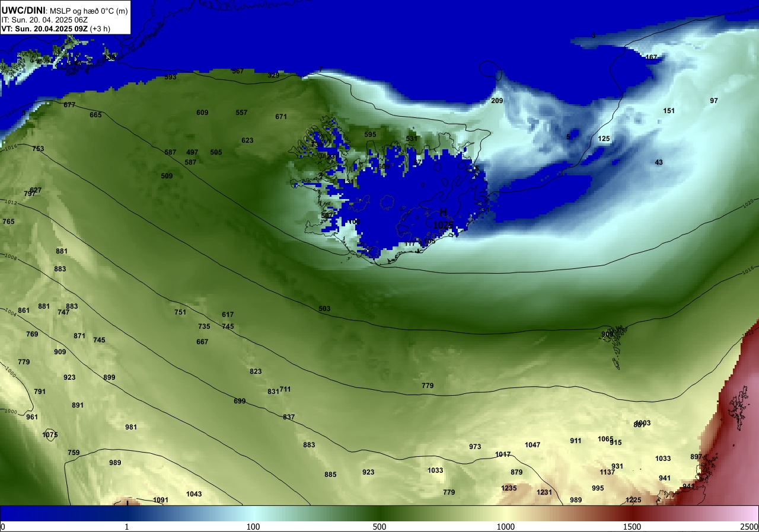Click the map value 1043

(194, 494)
